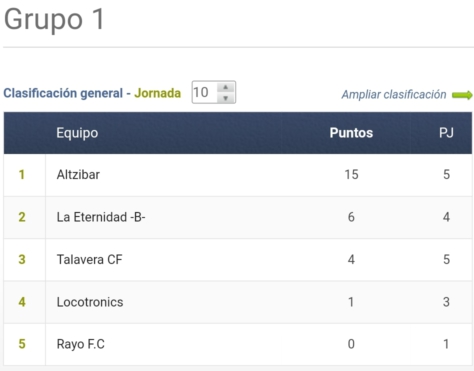The image size is (474, 371).
Task: Decrease Jornada with the down stepper arrow
Action: click(226, 98)
